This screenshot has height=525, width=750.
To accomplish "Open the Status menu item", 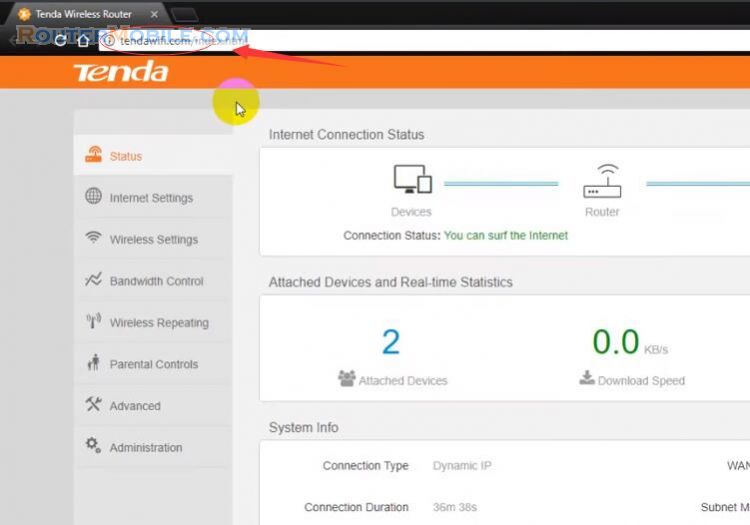I will tap(153, 155).
